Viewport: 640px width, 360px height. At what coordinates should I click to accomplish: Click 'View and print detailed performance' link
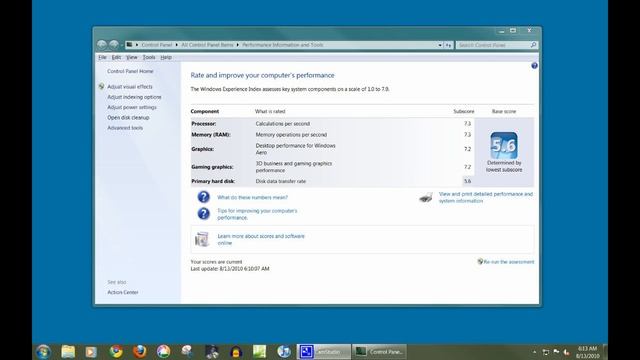click(x=486, y=198)
